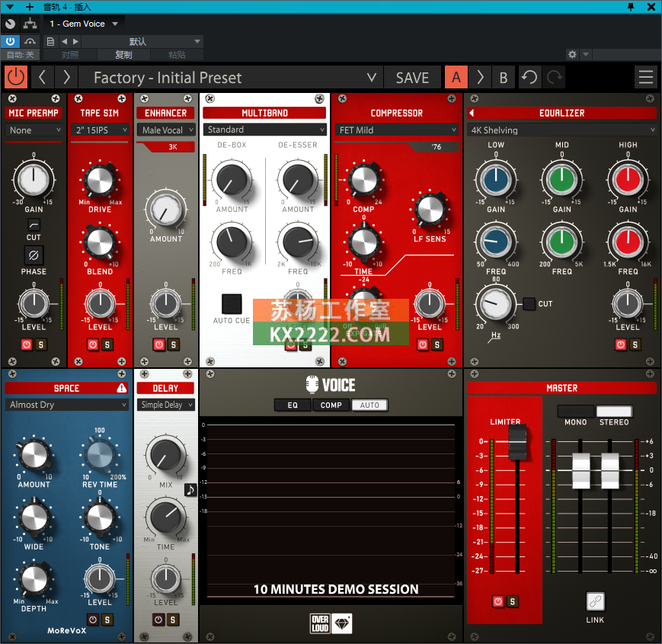Open the hamburger menu icon

pyautogui.click(x=645, y=77)
